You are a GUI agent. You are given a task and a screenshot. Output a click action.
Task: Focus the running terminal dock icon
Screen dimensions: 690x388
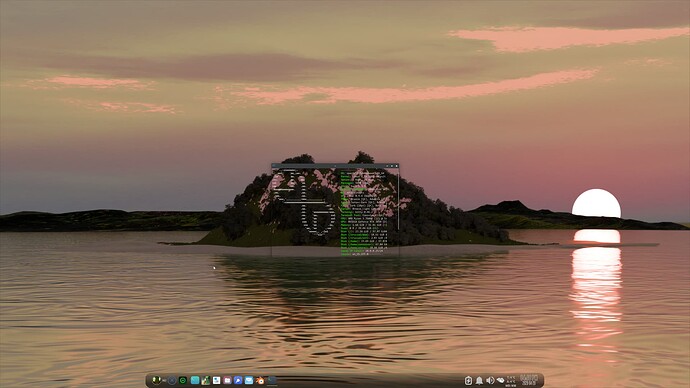(x=272, y=381)
